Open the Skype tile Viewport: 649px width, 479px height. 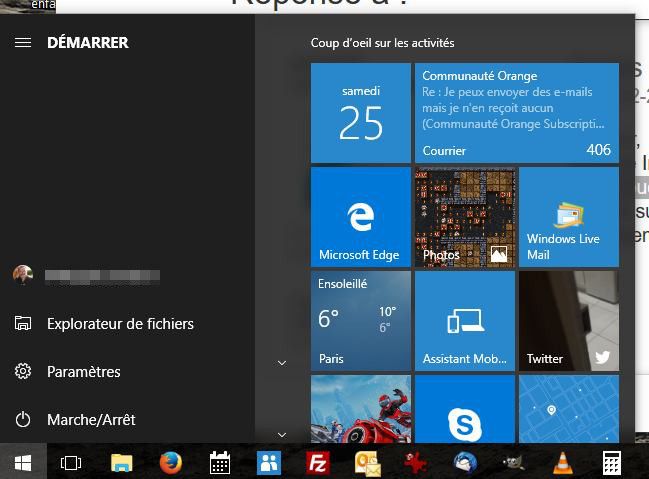click(x=464, y=410)
